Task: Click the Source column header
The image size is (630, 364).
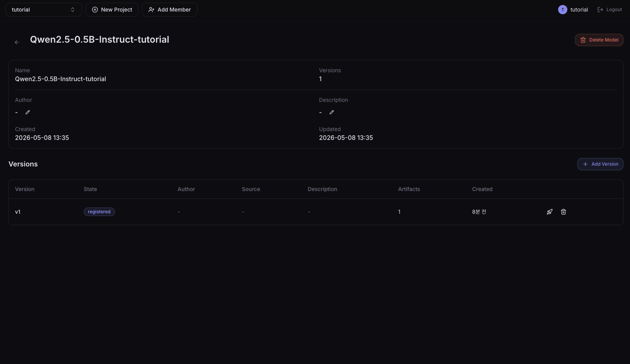Action: (x=251, y=189)
